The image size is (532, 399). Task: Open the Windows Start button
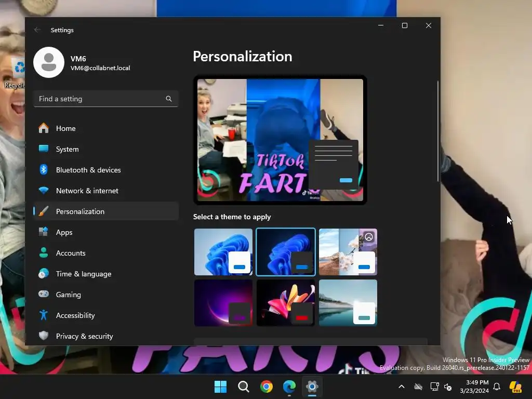coord(220,387)
